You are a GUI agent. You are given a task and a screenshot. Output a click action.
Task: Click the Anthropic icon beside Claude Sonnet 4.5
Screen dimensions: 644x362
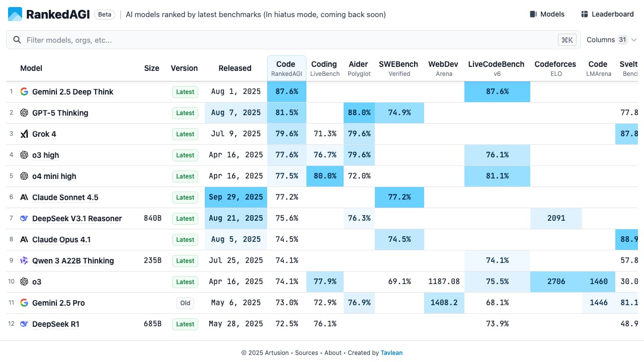pyautogui.click(x=24, y=197)
